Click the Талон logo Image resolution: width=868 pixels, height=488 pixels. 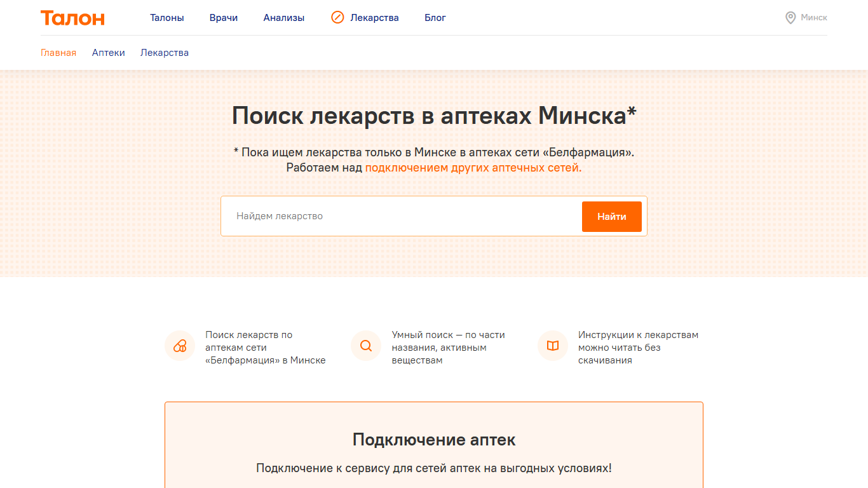point(72,18)
